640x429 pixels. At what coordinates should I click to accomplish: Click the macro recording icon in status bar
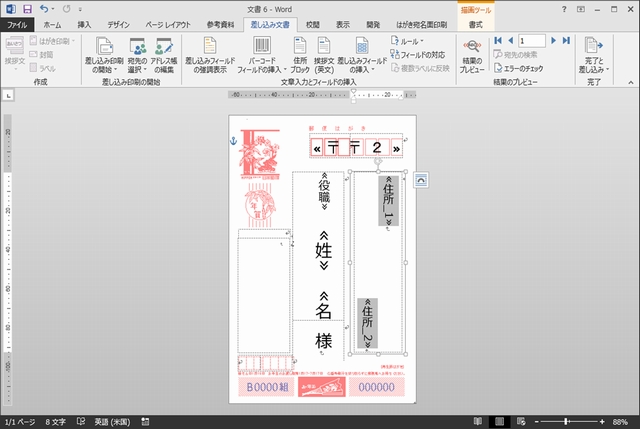(x=145, y=422)
